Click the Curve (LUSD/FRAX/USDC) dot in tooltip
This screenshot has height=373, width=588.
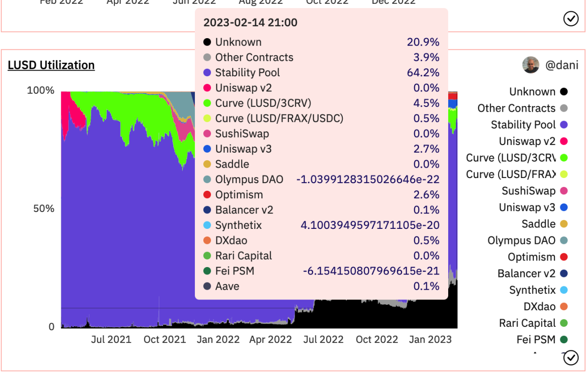207,119
